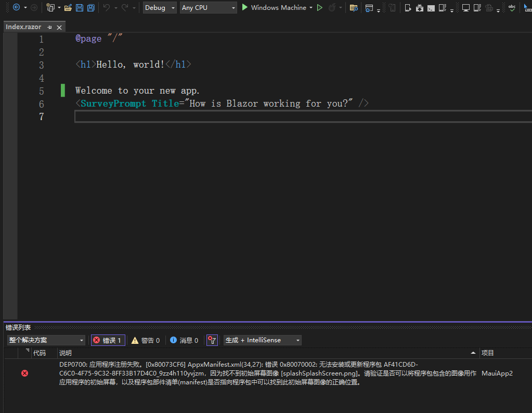532x413 pixels.
Task: Sort by the 项目 column header
Action: tap(488, 353)
